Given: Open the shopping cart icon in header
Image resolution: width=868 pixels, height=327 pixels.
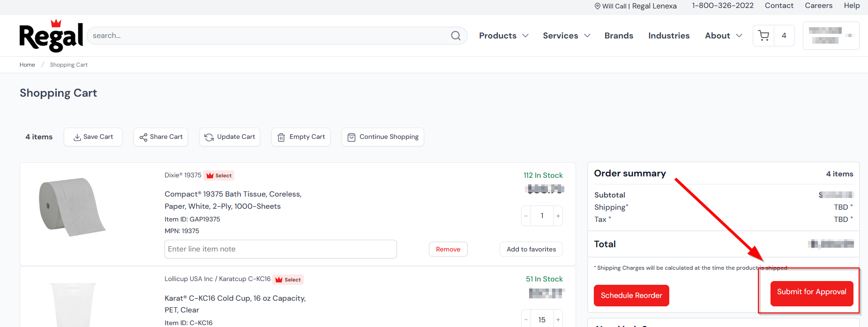Looking at the screenshot, I should (x=763, y=36).
